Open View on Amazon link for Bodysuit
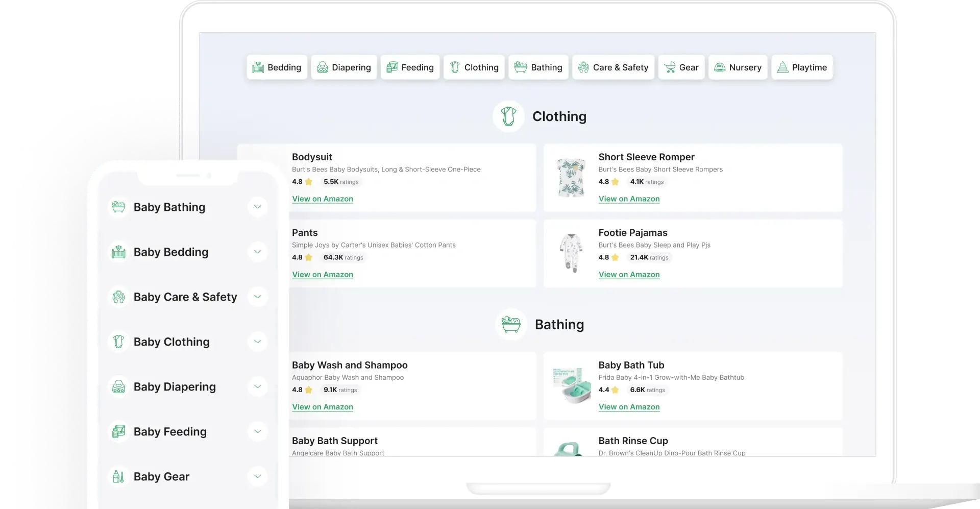 pos(323,199)
